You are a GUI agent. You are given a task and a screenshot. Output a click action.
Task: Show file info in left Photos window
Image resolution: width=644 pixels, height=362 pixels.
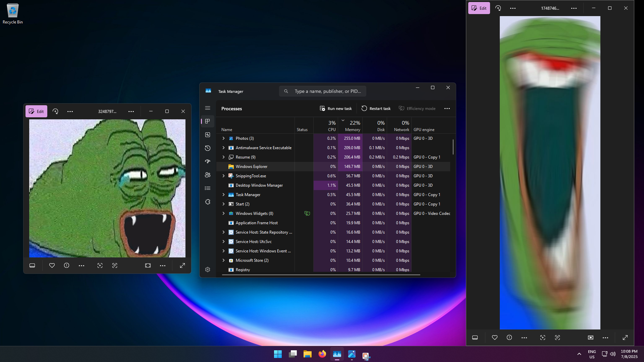pyautogui.click(x=67, y=265)
